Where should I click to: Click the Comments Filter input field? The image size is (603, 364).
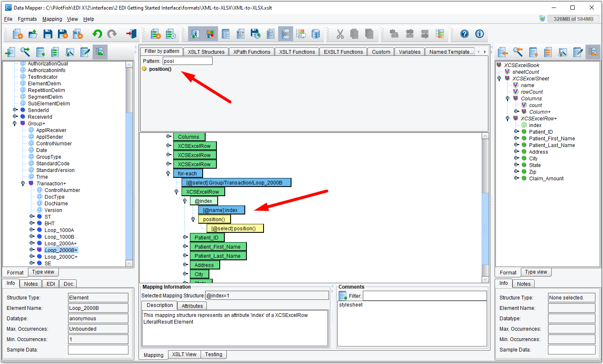425,296
